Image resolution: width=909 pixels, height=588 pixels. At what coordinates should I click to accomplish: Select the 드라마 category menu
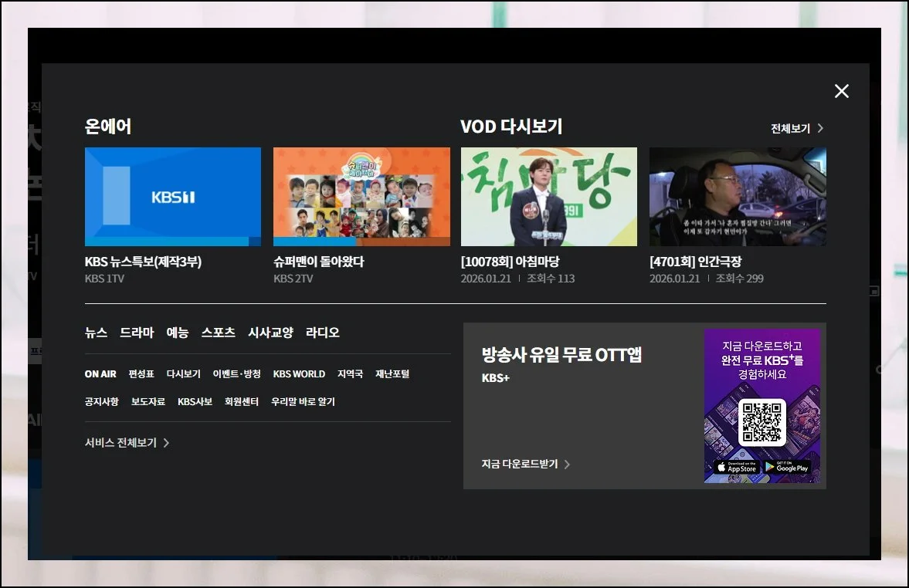pos(137,333)
